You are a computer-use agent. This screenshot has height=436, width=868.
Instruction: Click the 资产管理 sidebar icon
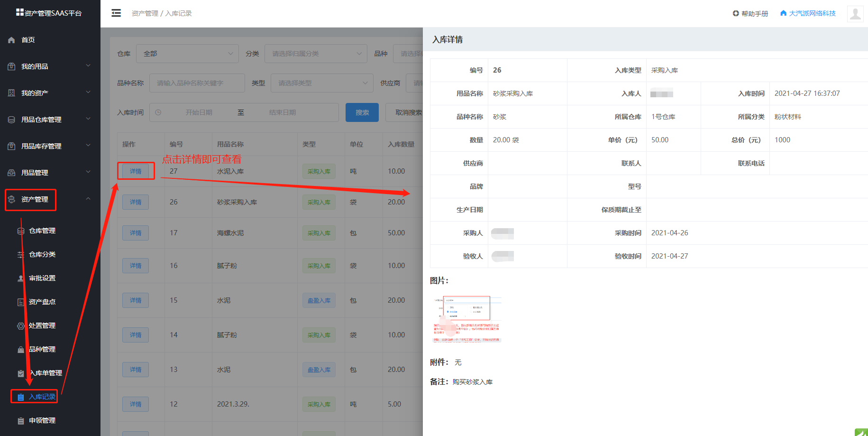[x=11, y=199]
